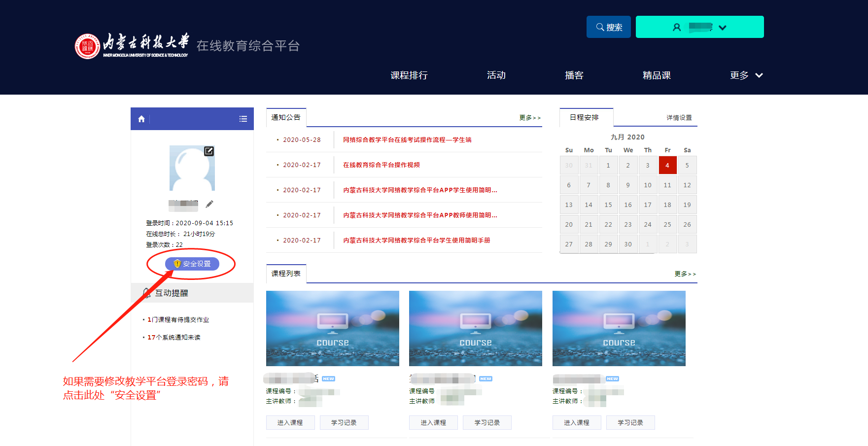Viewport: 868px width, 446px height.
Task: Select September 4 in the calendar
Action: point(667,166)
